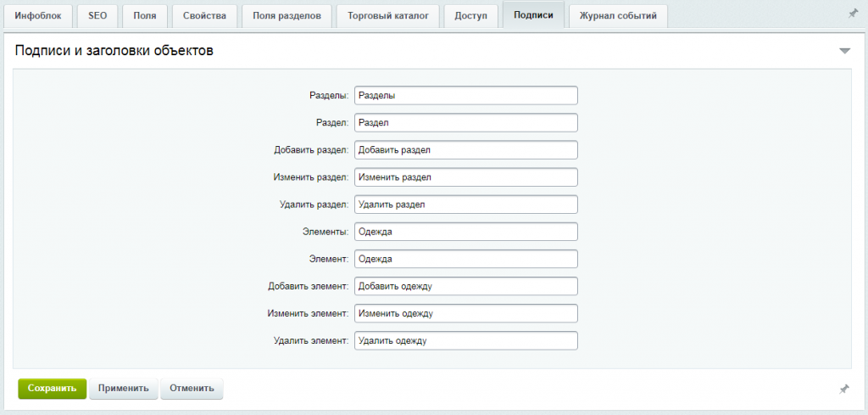Click the Удалить раздел: label
This screenshot has width=868, height=415.
point(314,205)
